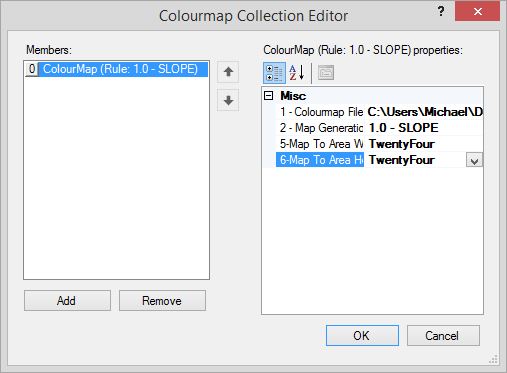This screenshot has width=507, height=373.
Task: Sort properties alphabetically with A-Z icon
Action: 297,73
